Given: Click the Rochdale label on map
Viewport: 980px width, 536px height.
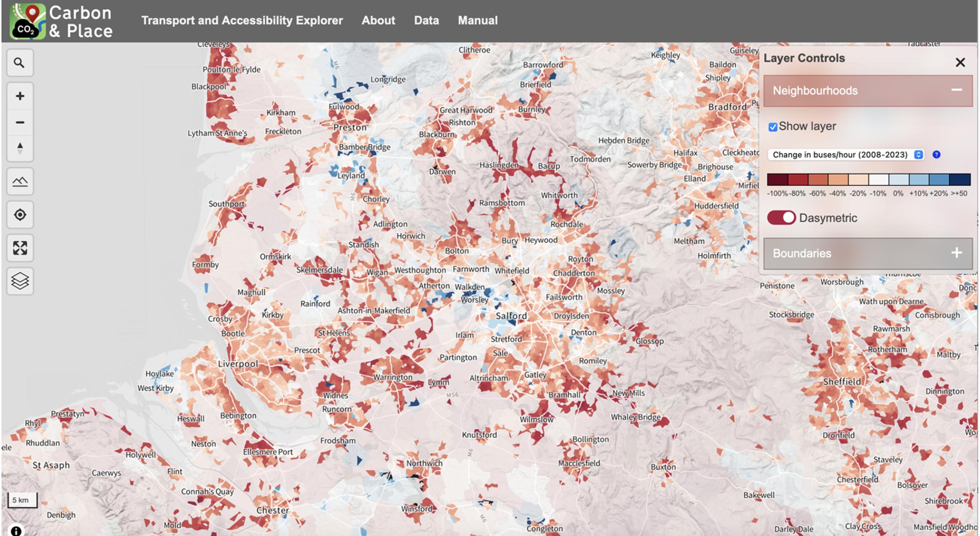Looking at the screenshot, I should [x=566, y=224].
